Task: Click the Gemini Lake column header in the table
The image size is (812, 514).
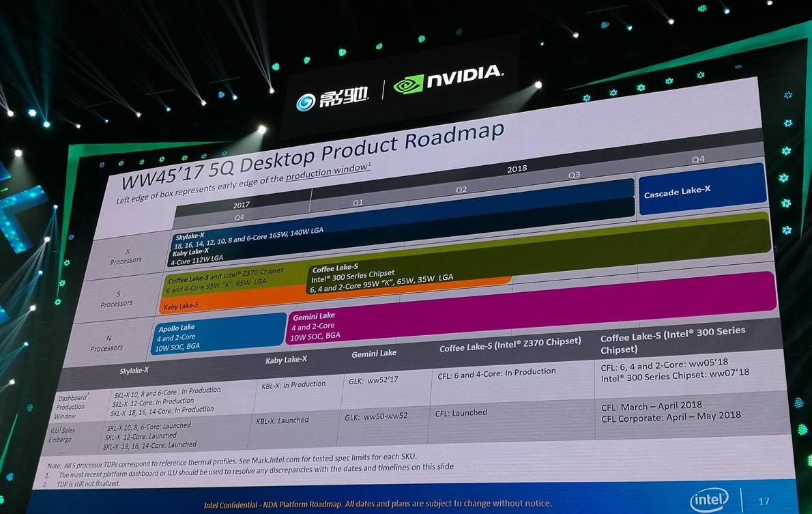Action: click(x=374, y=354)
